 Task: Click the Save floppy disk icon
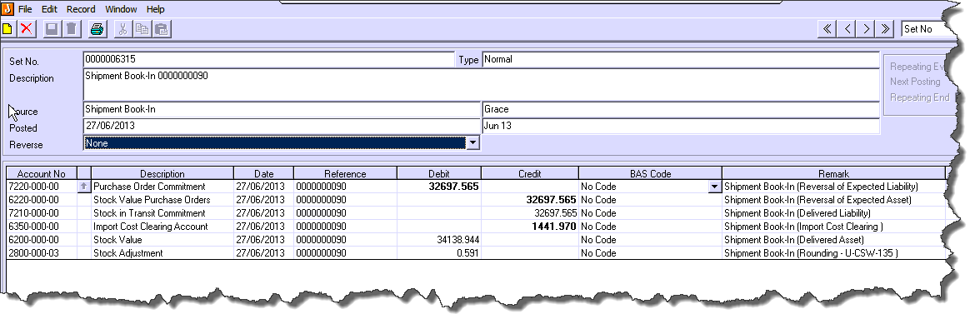pos(52,28)
